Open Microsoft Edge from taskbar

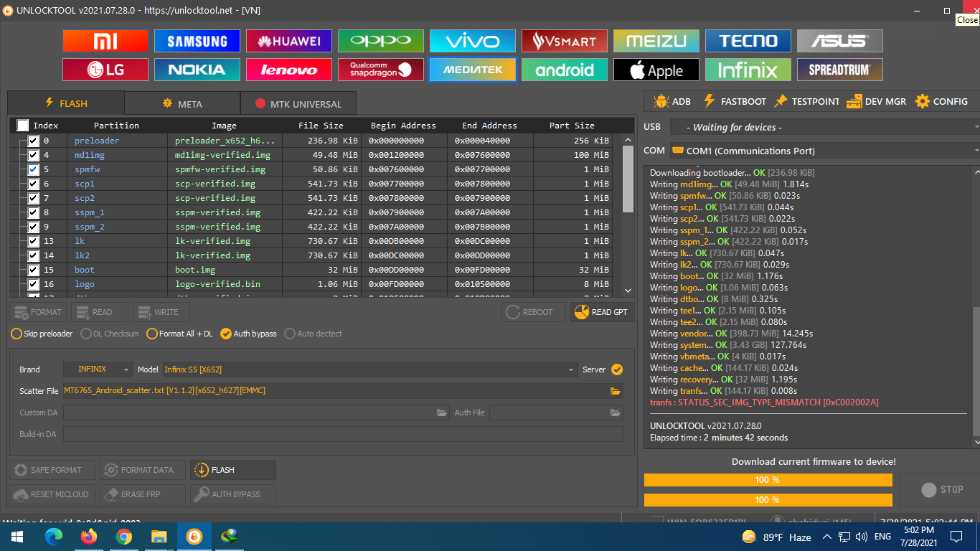[x=54, y=536]
